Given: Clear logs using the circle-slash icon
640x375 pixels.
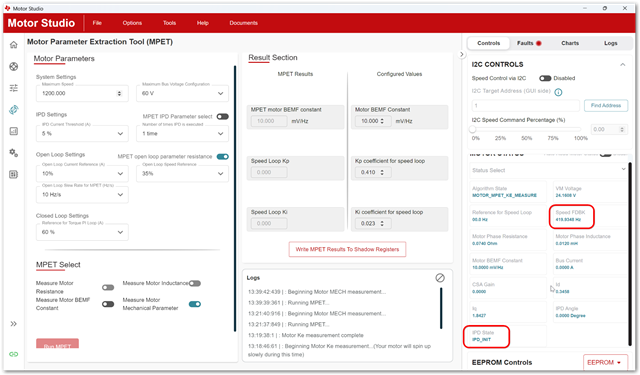Looking at the screenshot, I should click(x=440, y=278).
